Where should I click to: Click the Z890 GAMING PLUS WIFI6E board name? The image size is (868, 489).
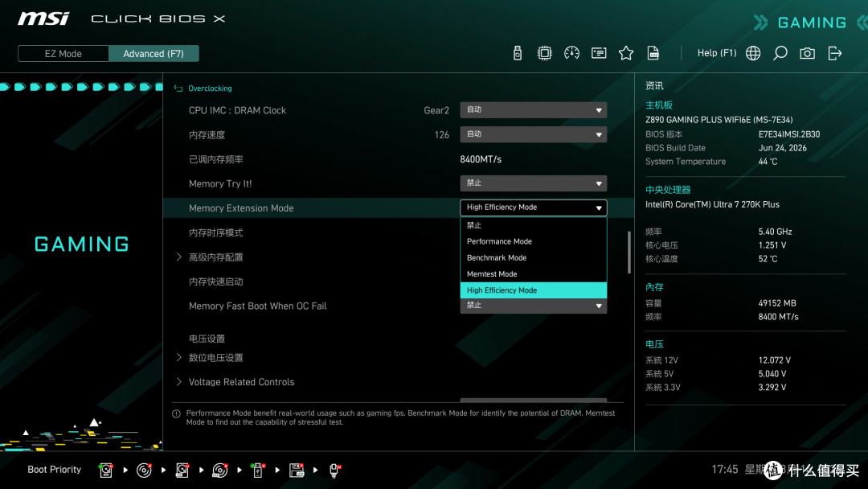coord(719,120)
